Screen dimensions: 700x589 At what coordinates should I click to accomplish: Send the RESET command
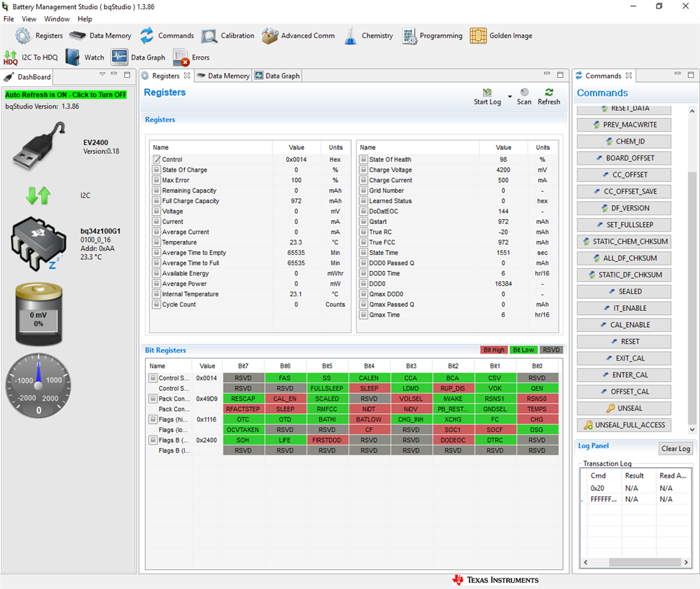pyautogui.click(x=624, y=342)
